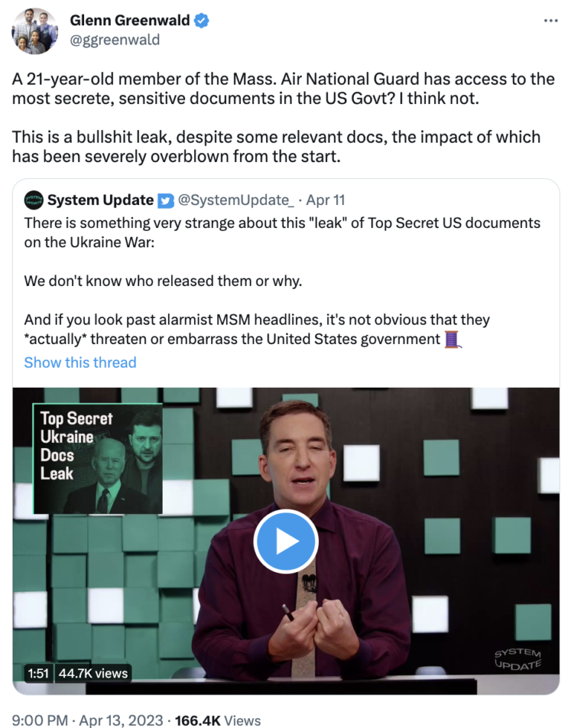The width and height of the screenshot is (571, 728).
Task: Click the Glenn Greenwald display name
Action: pos(129,21)
